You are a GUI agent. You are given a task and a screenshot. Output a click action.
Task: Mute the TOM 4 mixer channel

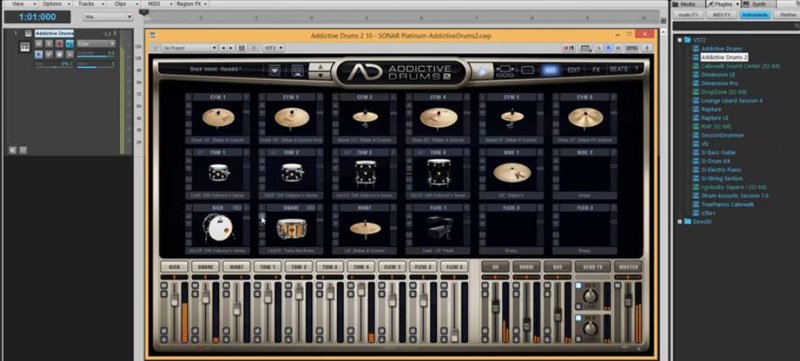[x=350, y=286]
